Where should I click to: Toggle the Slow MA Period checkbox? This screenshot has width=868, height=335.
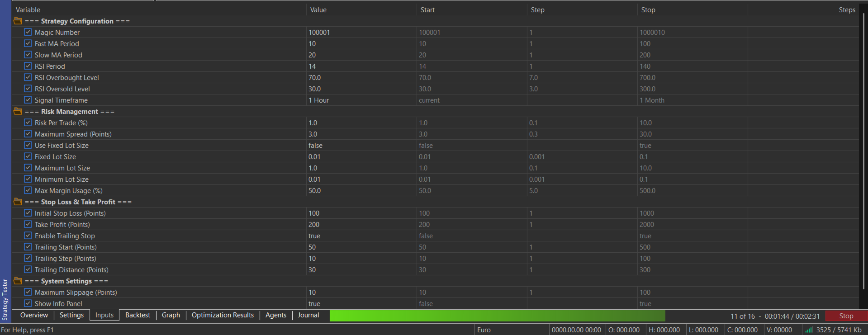pyautogui.click(x=28, y=55)
